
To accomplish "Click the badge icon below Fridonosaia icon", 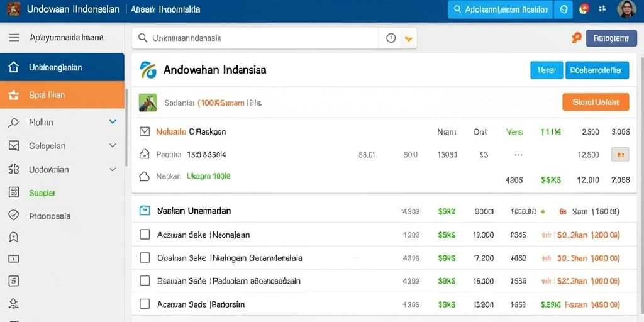I will tap(14, 236).
